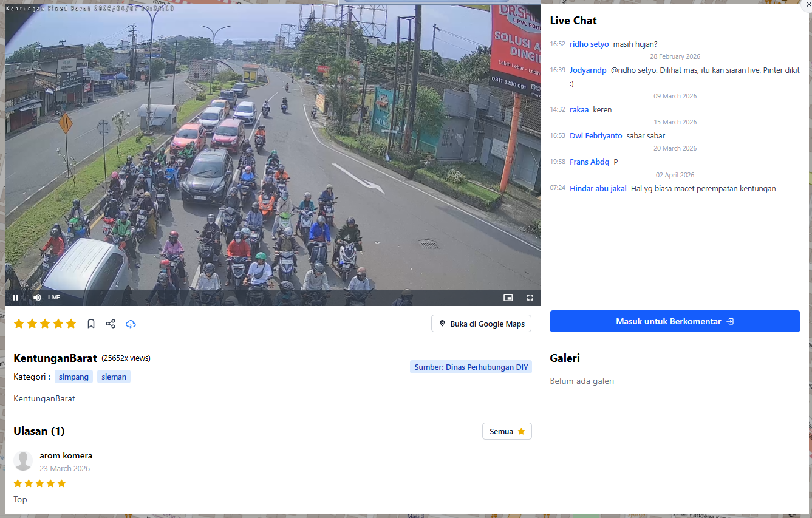812x518 pixels.
Task: Enable picture-in-picture mode
Action: pyautogui.click(x=508, y=298)
